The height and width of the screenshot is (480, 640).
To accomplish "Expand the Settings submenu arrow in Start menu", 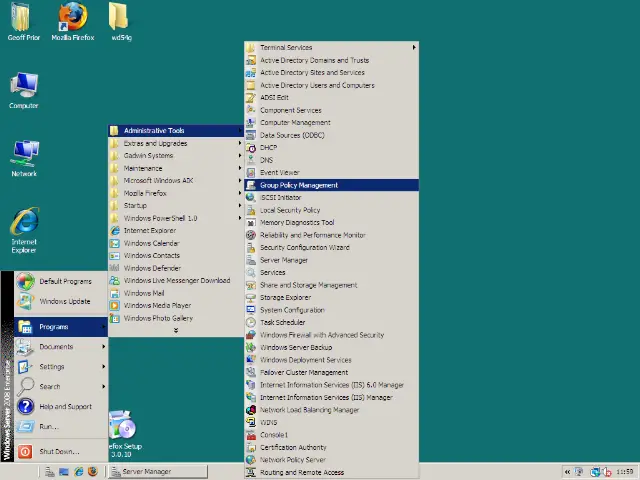I will [104, 367].
